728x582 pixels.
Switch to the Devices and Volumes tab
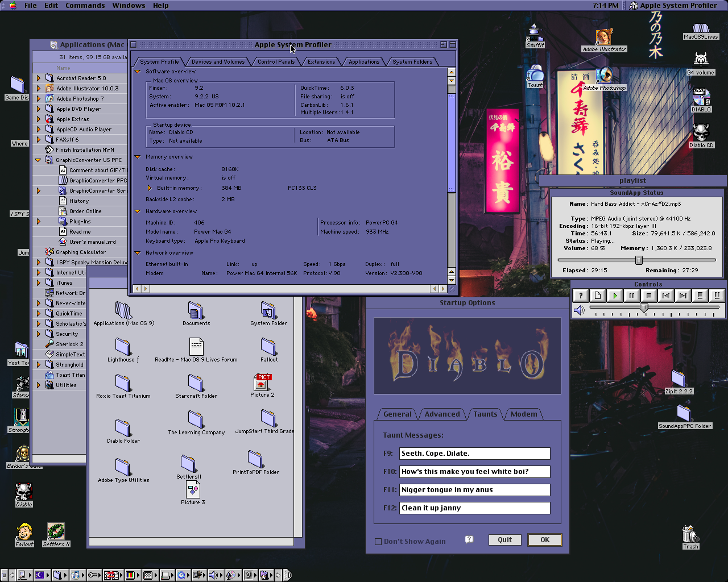click(x=218, y=62)
